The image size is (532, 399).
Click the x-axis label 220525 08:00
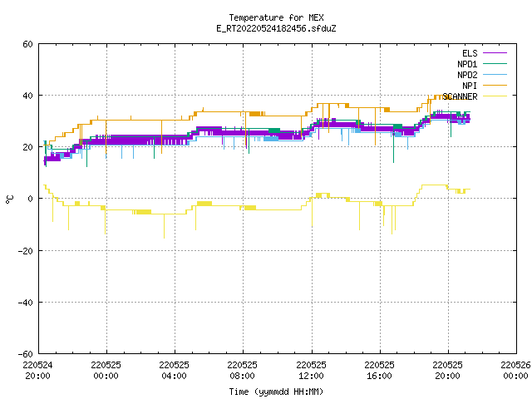[x=242, y=371]
